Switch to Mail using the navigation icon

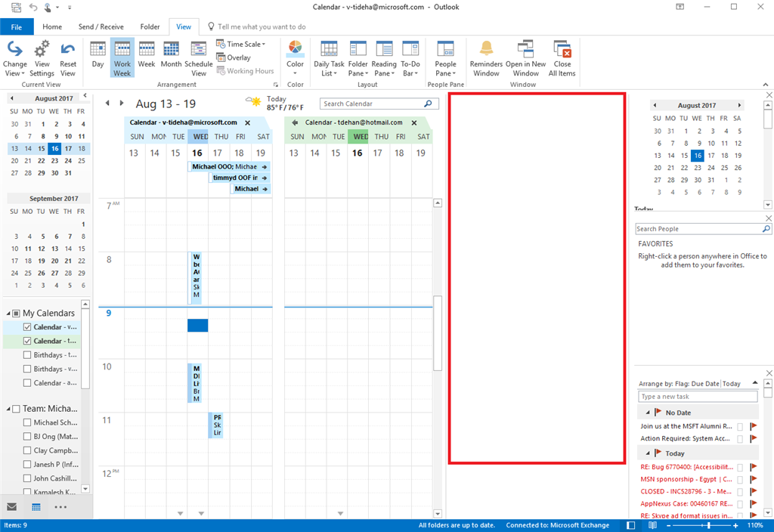click(x=11, y=506)
